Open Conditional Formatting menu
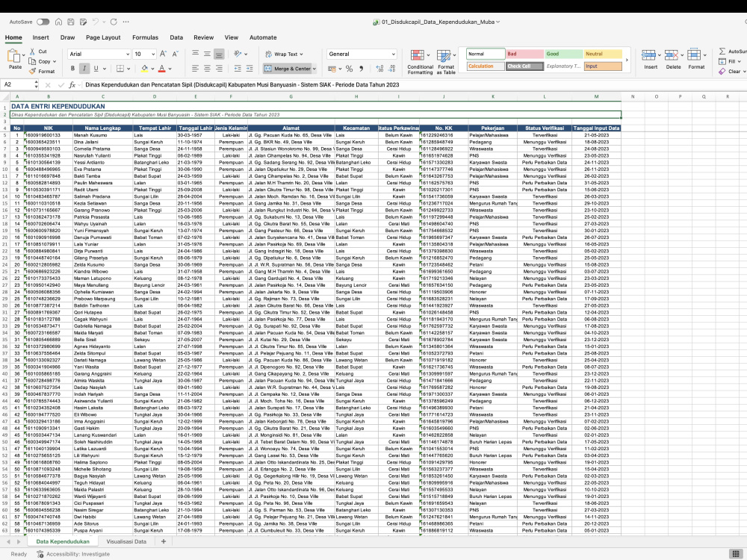Image resolution: width=747 pixels, height=560 pixels. pyautogui.click(x=420, y=62)
